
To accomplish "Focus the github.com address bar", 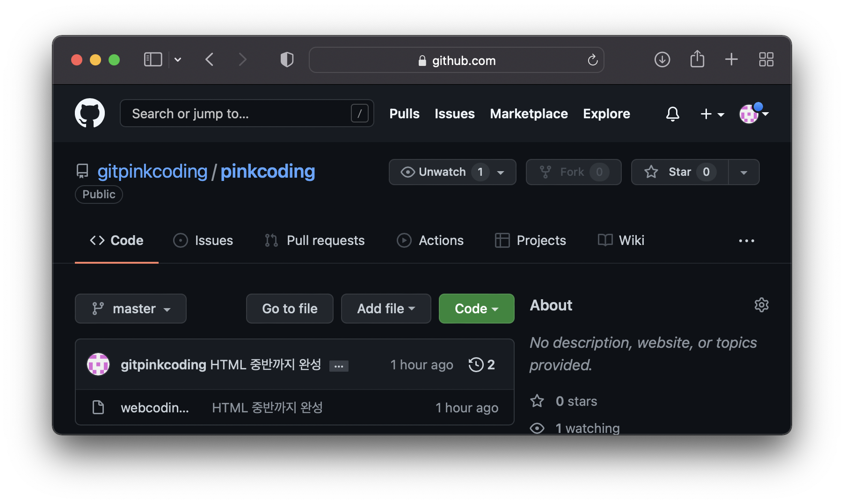I will 456,60.
